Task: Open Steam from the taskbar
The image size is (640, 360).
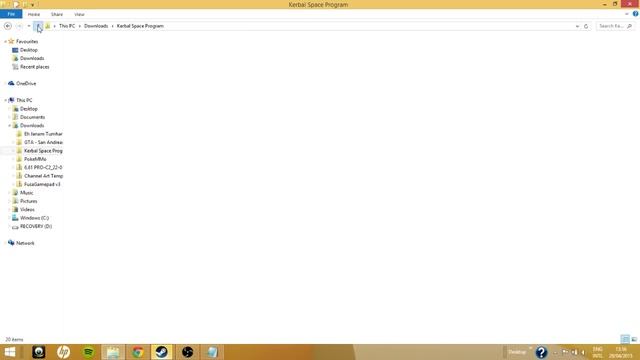Action: click(162, 352)
